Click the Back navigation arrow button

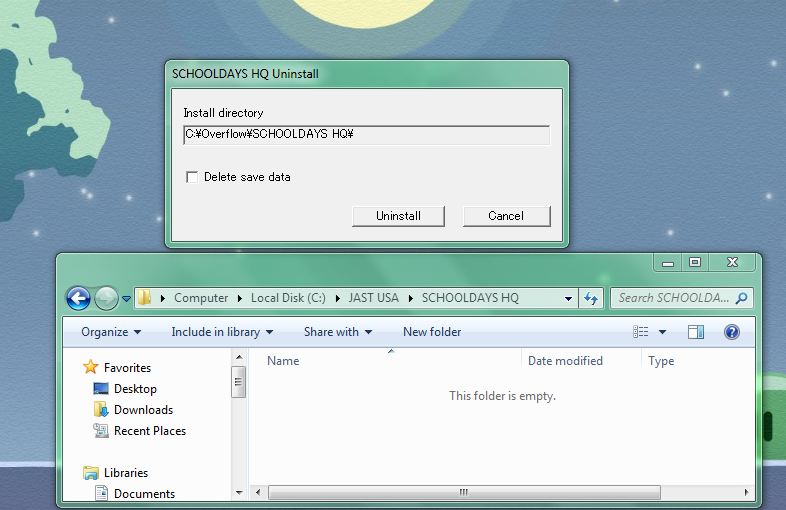78,298
